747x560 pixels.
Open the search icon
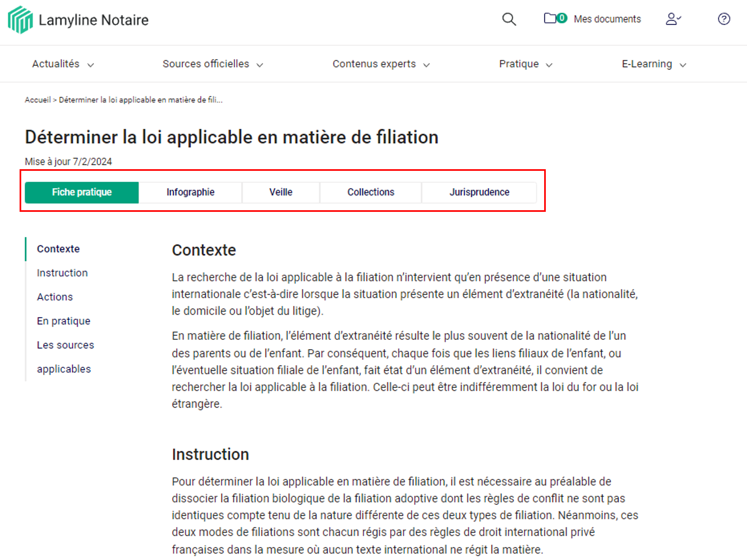click(x=509, y=19)
